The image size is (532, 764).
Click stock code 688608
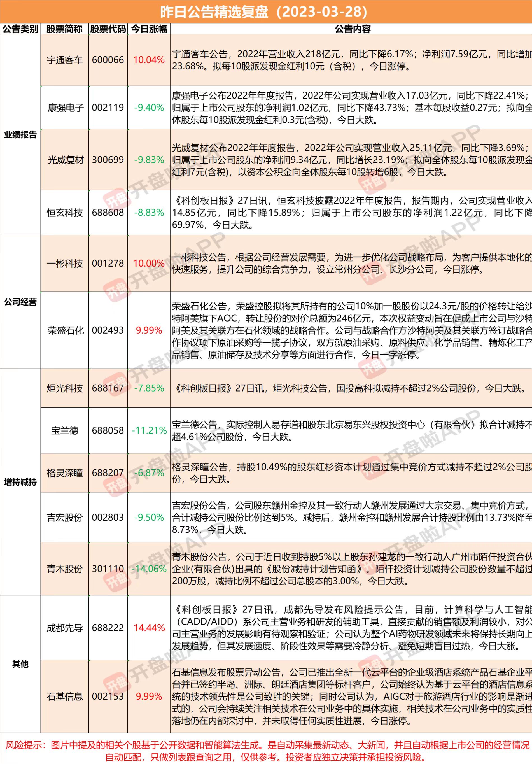click(x=108, y=212)
